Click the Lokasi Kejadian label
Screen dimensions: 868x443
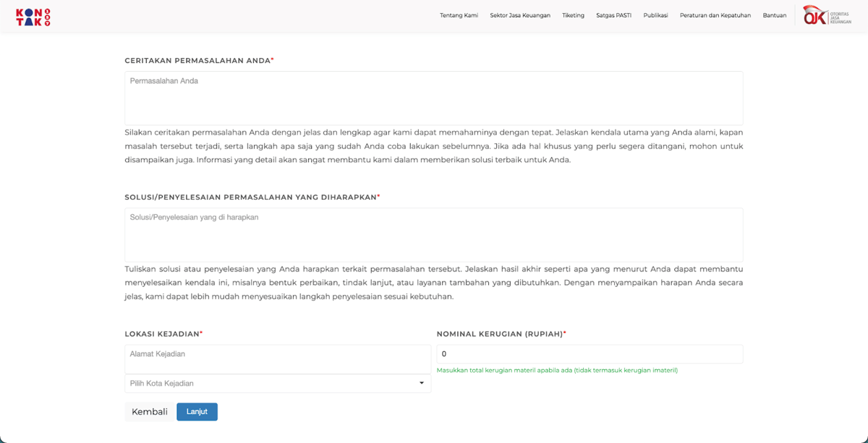pos(162,334)
